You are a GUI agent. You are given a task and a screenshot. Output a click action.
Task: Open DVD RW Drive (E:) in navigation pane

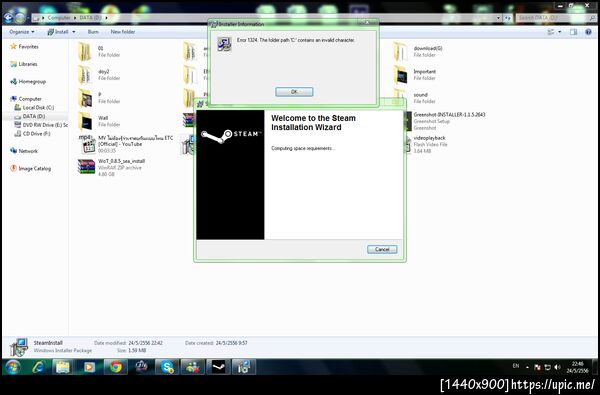[41, 125]
